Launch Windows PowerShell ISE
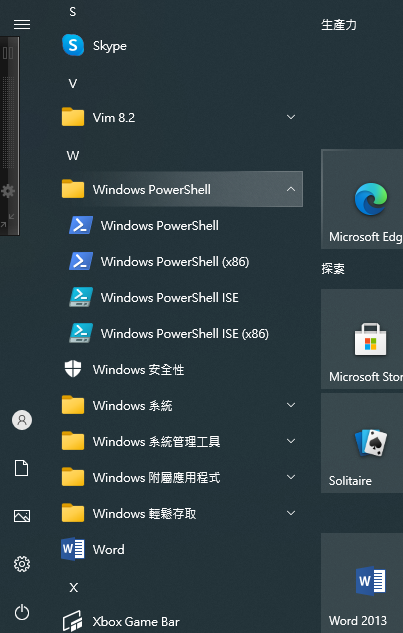Viewport: 403px width, 633px height. (x=181, y=298)
